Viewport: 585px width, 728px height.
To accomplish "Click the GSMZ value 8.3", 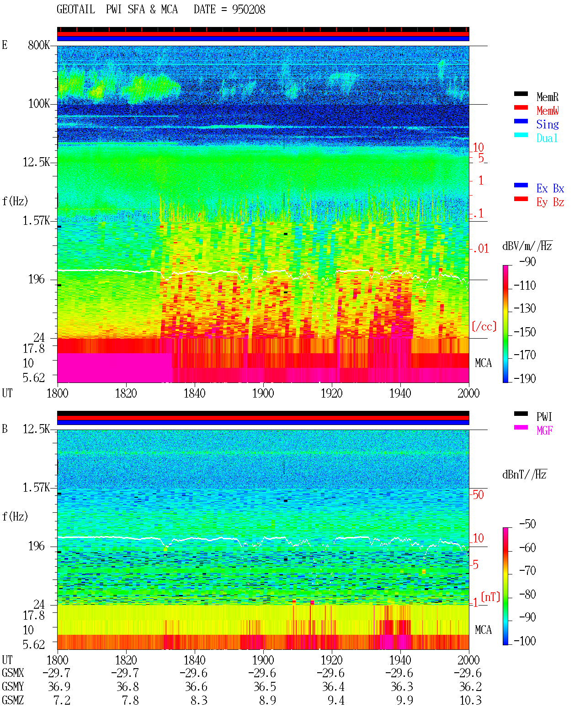I will click(199, 700).
